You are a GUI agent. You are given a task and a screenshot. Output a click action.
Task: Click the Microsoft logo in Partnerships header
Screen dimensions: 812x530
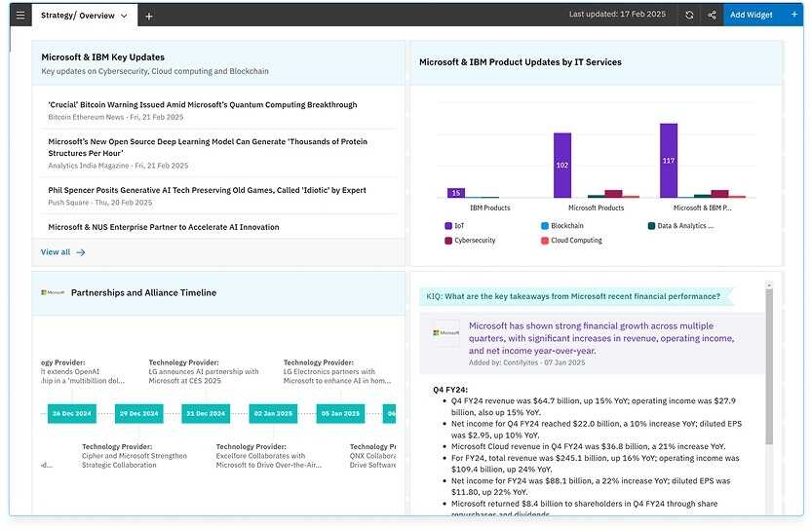(53, 292)
